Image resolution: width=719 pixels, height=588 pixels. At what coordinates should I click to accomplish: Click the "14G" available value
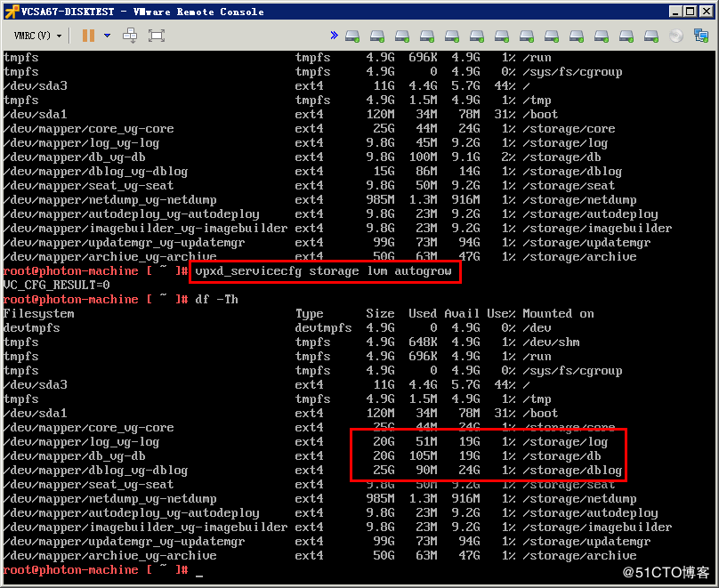(469, 172)
